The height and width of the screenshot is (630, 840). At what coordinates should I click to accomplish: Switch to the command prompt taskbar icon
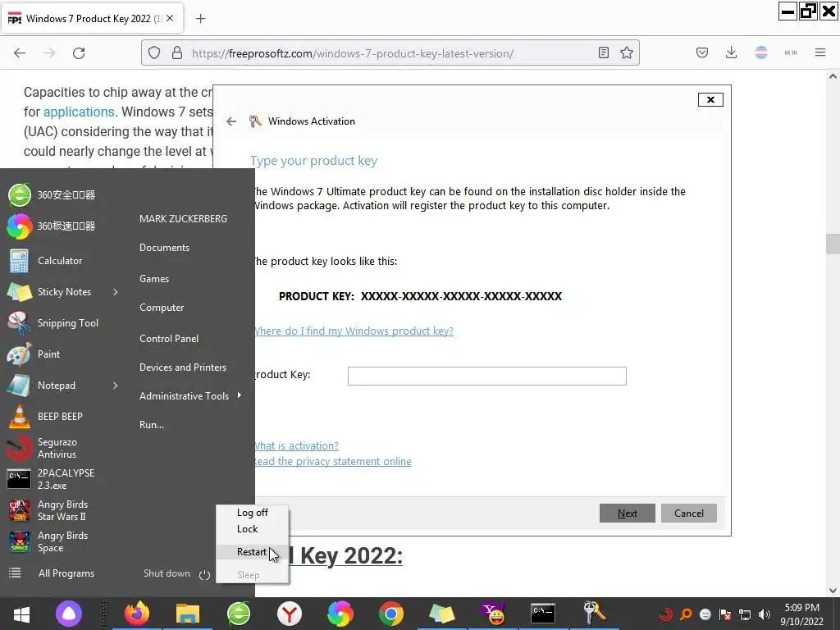(543, 614)
